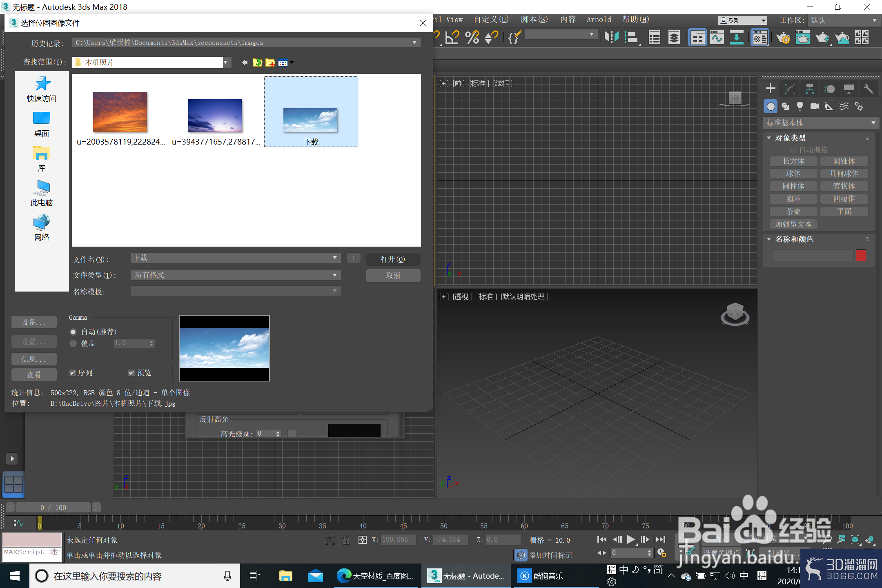
Task: Open File Explorer from taskbar
Action: pos(286,576)
